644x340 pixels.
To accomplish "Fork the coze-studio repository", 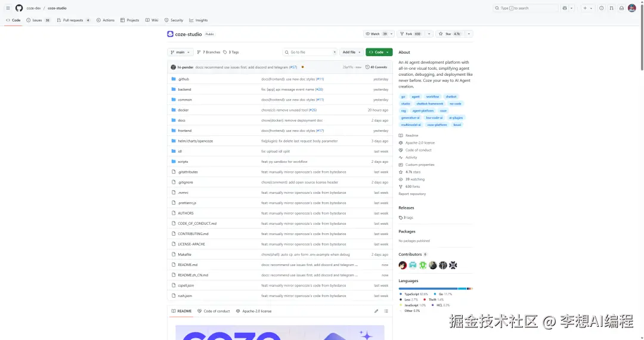I will point(411,34).
